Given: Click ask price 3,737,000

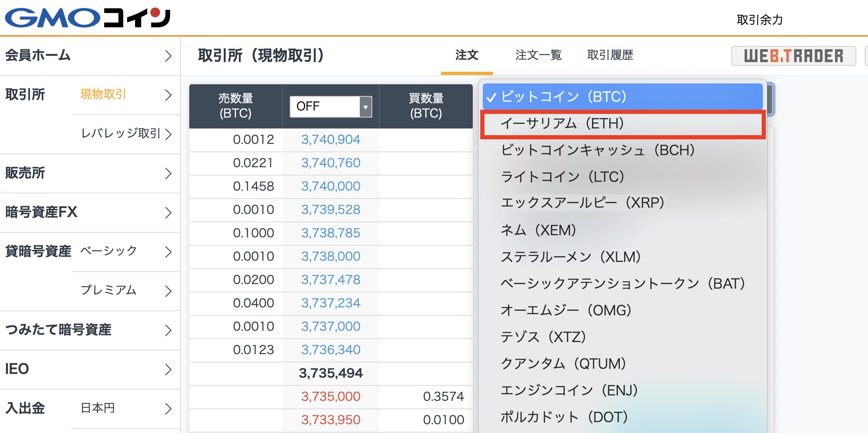Looking at the screenshot, I should tap(331, 326).
